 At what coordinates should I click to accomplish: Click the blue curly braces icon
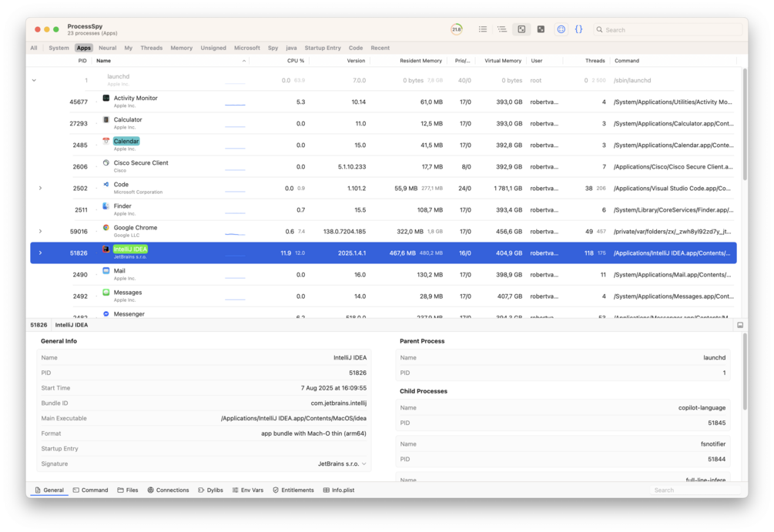click(578, 29)
